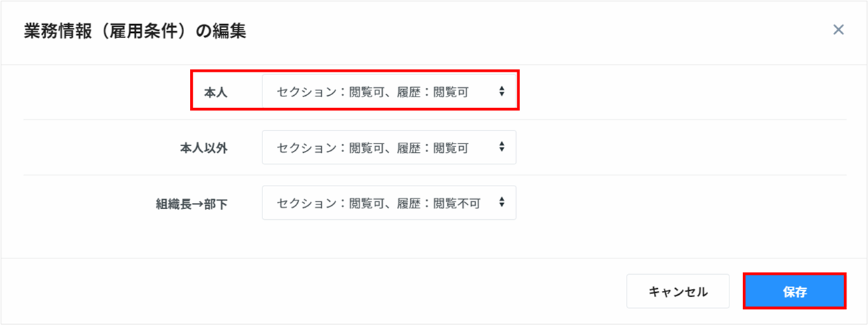Click the 本人以外 row label

(x=199, y=148)
